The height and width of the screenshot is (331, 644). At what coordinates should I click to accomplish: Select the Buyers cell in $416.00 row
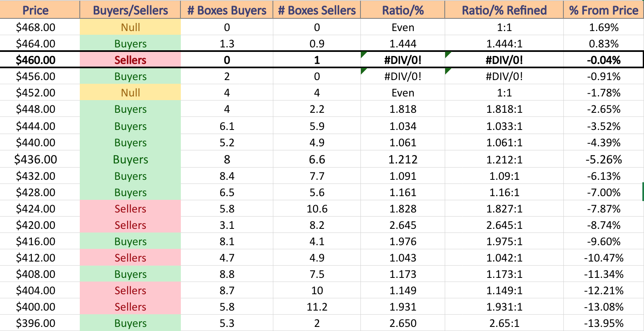[130, 241]
